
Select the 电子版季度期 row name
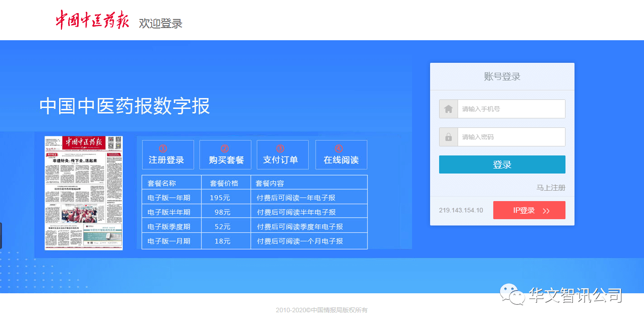pyautogui.click(x=169, y=226)
